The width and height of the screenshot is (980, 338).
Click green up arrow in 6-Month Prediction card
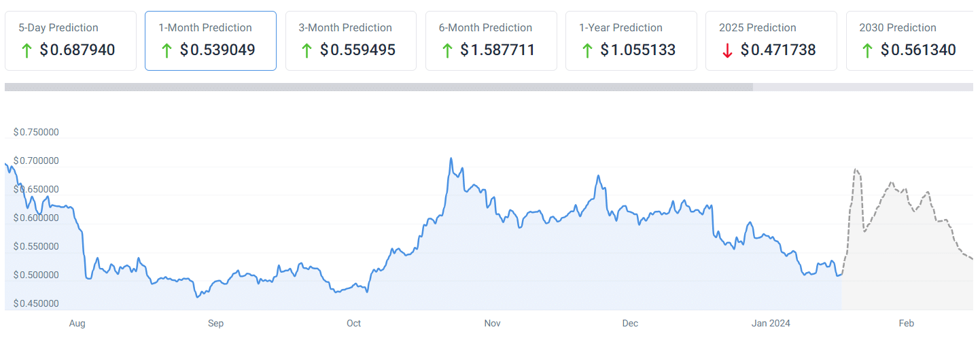(447, 50)
